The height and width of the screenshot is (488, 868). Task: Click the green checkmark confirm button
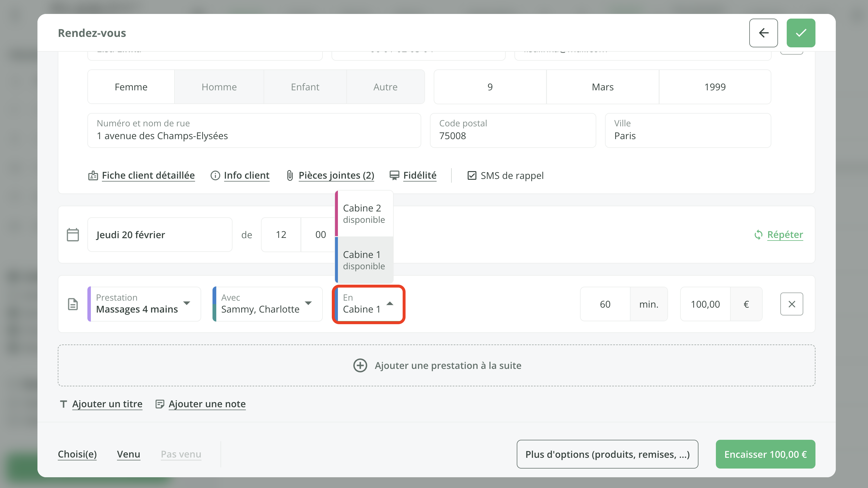pyautogui.click(x=801, y=33)
